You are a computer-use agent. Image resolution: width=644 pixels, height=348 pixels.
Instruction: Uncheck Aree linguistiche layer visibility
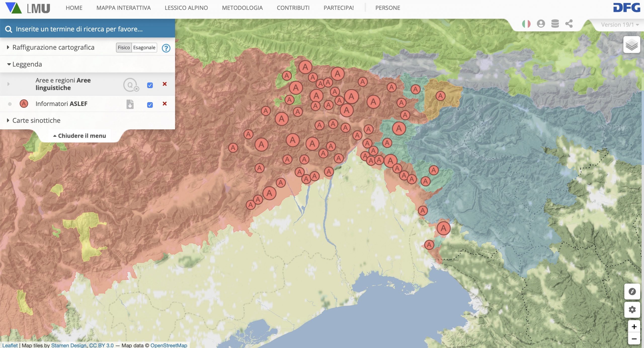click(x=150, y=85)
